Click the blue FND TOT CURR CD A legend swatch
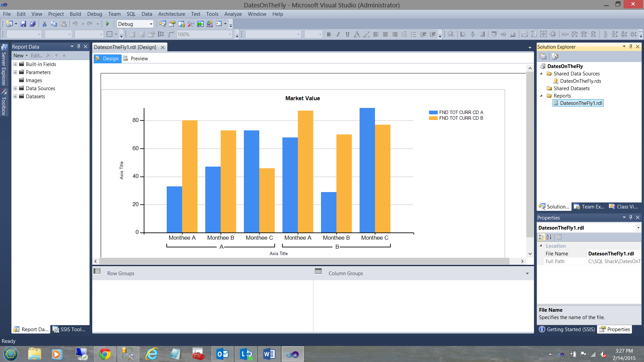This screenshot has width=644, height=362. pos(433,113)
